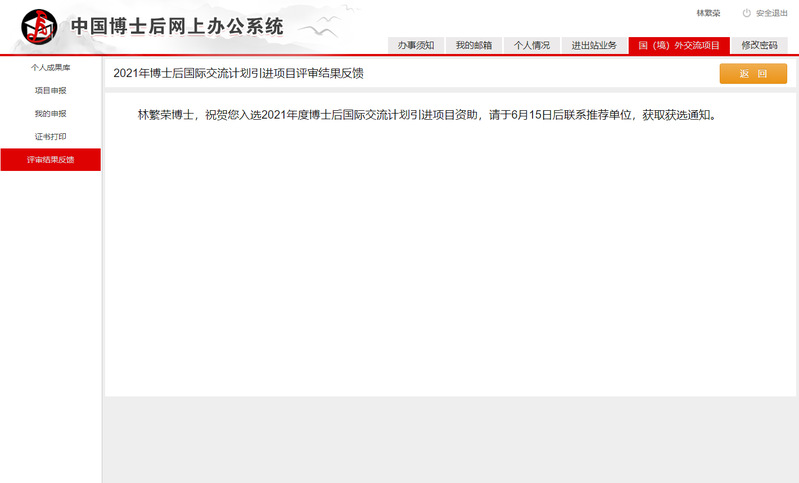Click the username 林繁荣 in header
Screen dimensions: 799x483
click(x=708, y=13)
